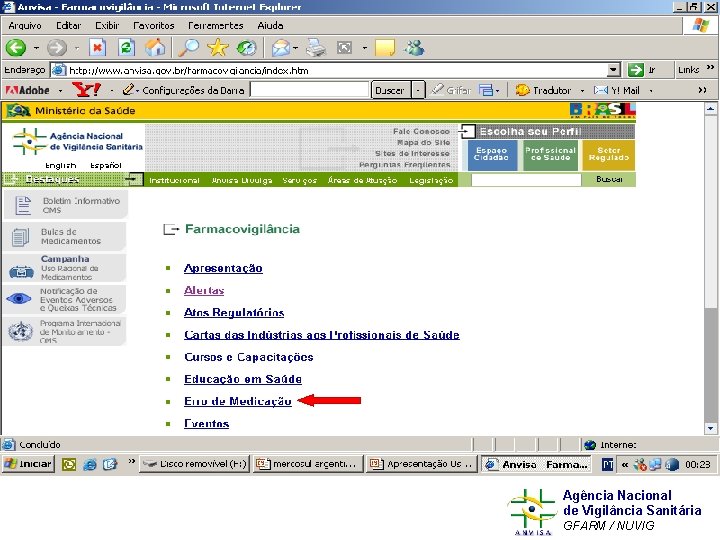Click Boletim Informativo OMS sidebar item
Viewport: 720px width, 540px height.
66,205
